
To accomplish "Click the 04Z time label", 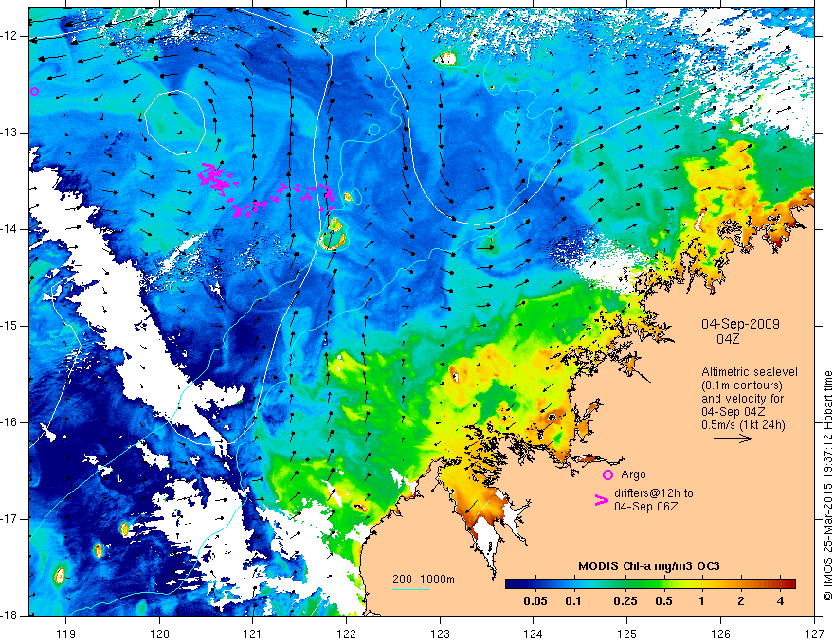I will (728, 339).
